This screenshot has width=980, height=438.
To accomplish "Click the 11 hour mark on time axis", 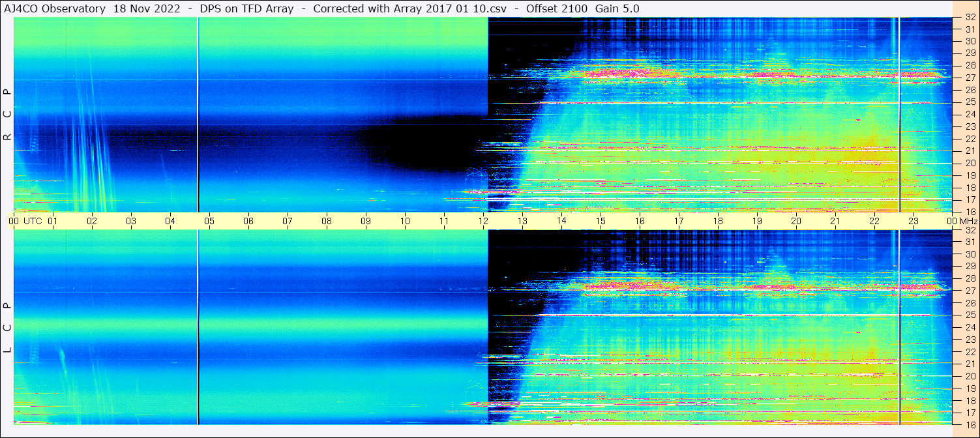I will pyautogui.click(x=444, y=221).
